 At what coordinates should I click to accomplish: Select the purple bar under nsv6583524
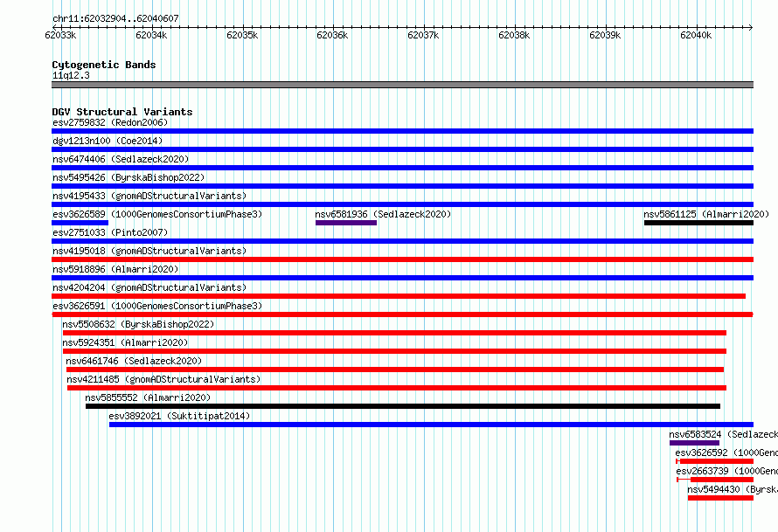tap(694, 443)
